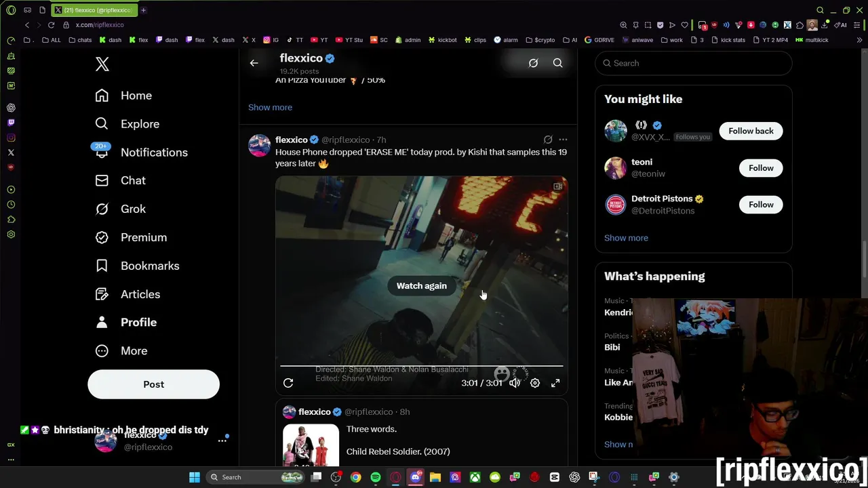Go back using the profile back arrow
The image size is (868, 488).
coord(254,63)
